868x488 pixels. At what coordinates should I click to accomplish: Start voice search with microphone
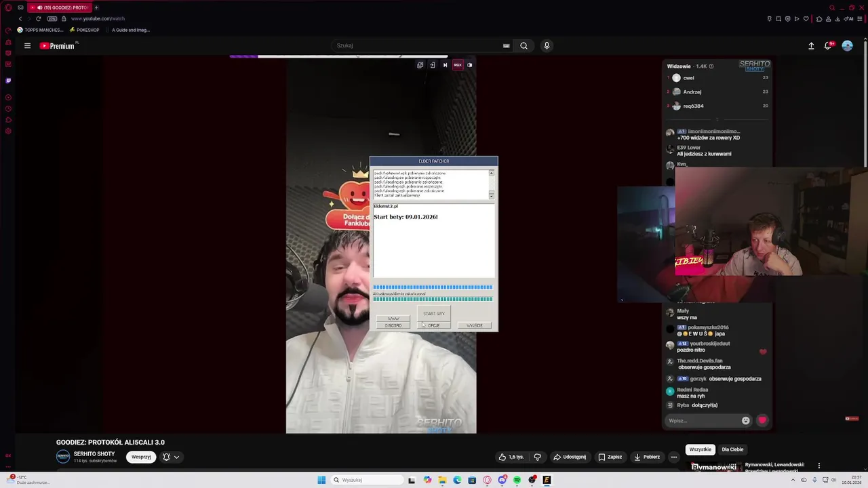[x=547, y=45]
